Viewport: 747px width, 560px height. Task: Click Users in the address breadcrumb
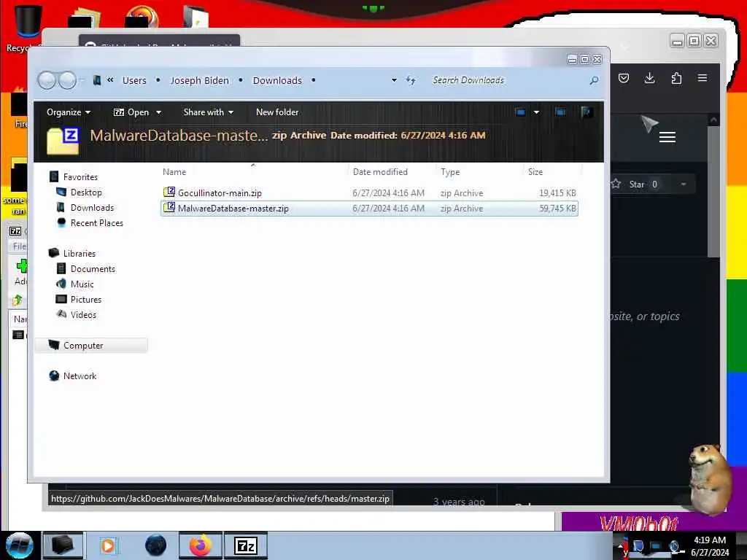pos(134,80)
